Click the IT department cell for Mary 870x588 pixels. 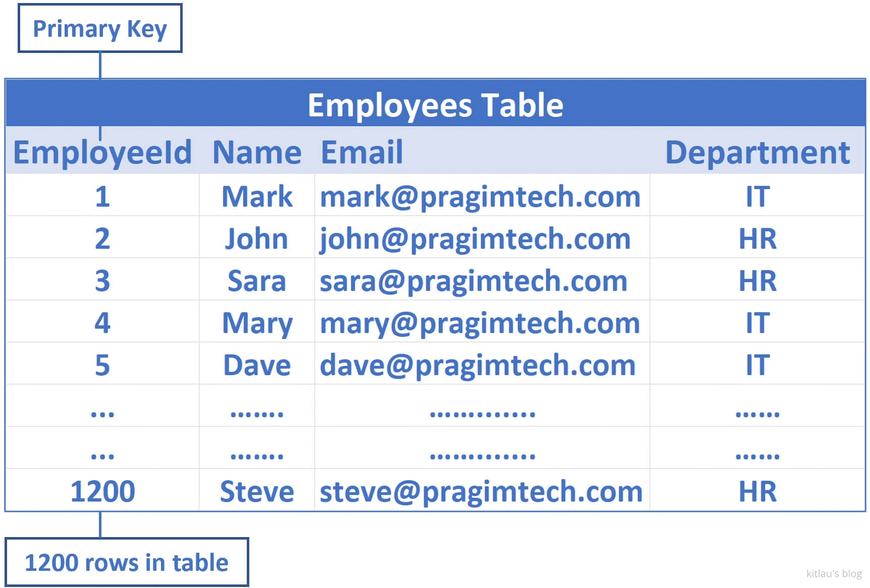tap(757, 323)
